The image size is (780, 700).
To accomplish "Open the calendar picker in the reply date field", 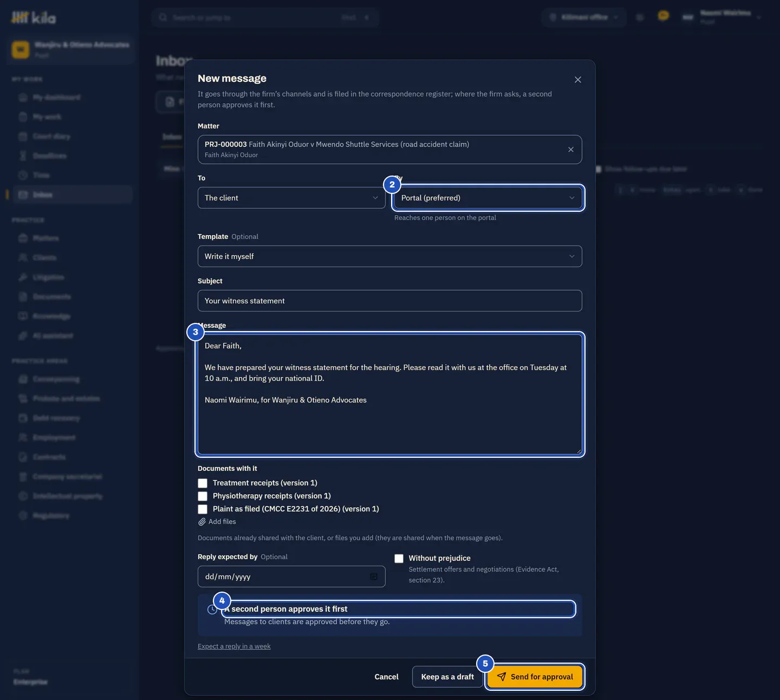I will [x=374, y=576].
